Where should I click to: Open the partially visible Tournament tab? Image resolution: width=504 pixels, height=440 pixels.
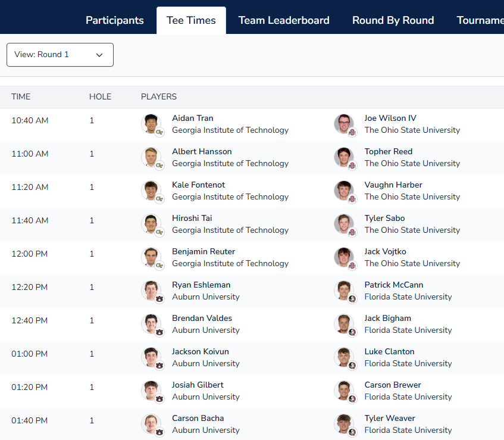[x=480, y=20]
